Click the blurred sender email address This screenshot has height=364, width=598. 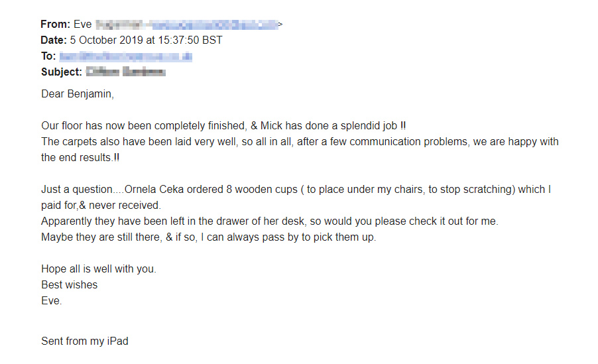213,25
